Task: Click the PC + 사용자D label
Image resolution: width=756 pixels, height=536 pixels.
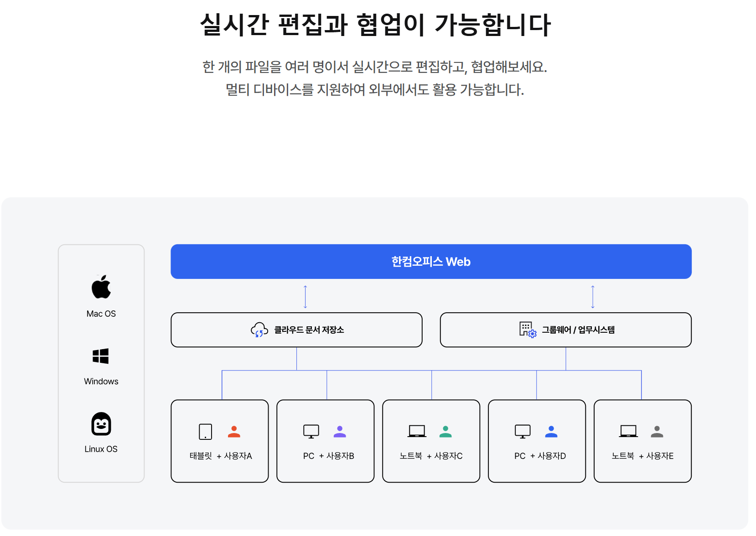Action: coord(540,456)
